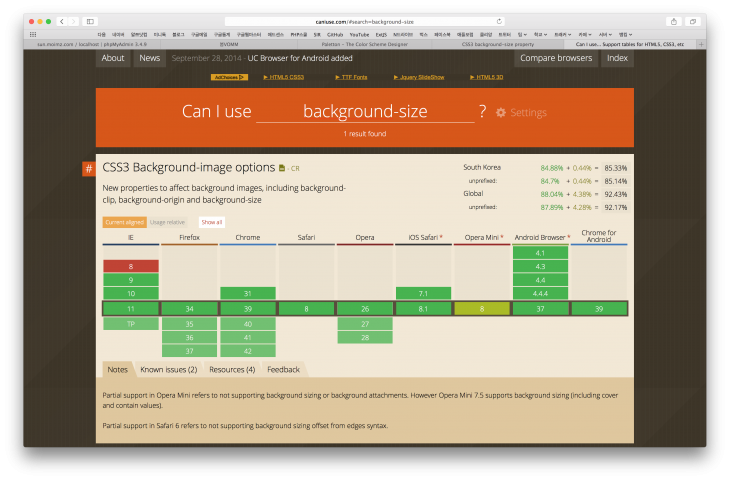730x481 pixels.
Task: Select the Current aligned view toggle
Action: 124,222
